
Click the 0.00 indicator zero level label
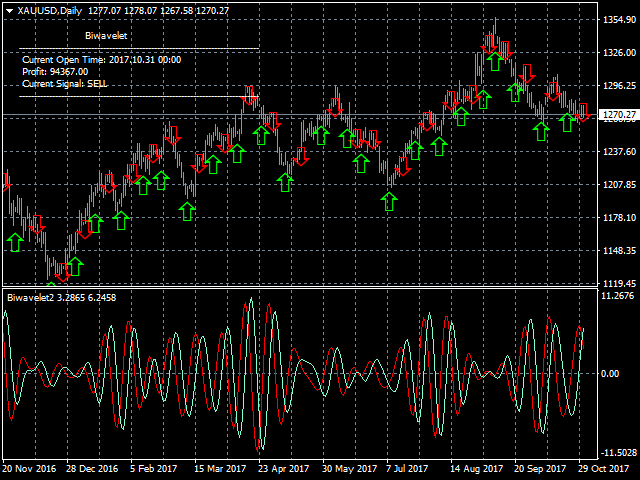(610, 374)
